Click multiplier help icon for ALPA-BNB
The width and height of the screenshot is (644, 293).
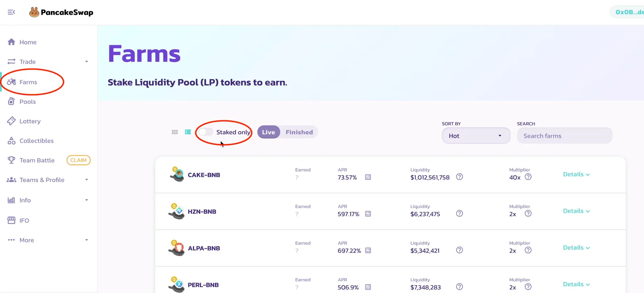[528, 250]
